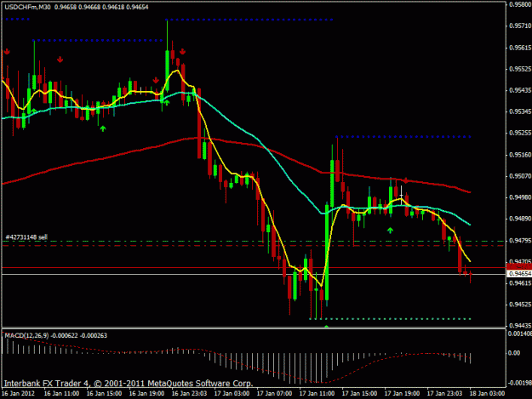Click the 0.94435 price axis label
This screenshot has height=399, width=532.
coord(520,326)
